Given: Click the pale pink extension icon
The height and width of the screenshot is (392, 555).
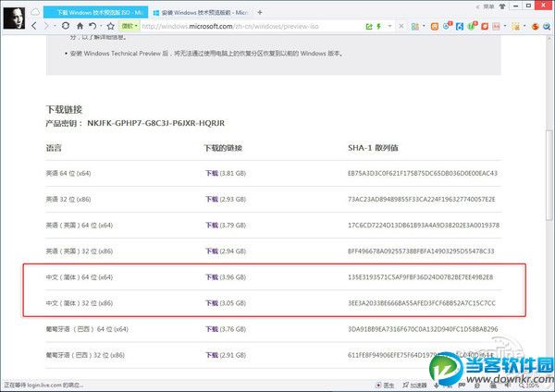Looking at the screenshot, I should (496, 26).
